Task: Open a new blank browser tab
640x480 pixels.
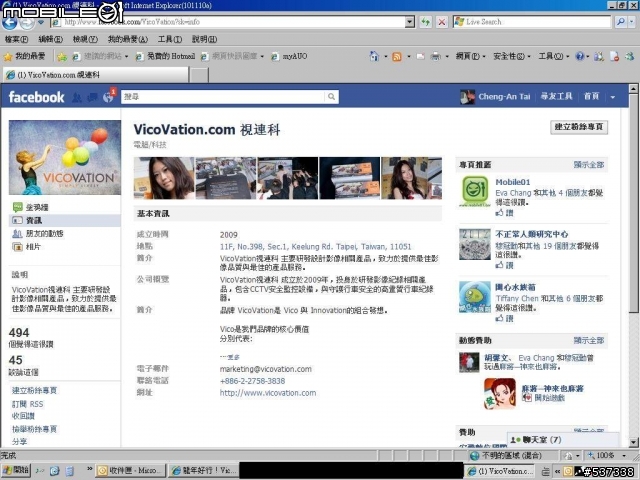Action: click(199, 75)
